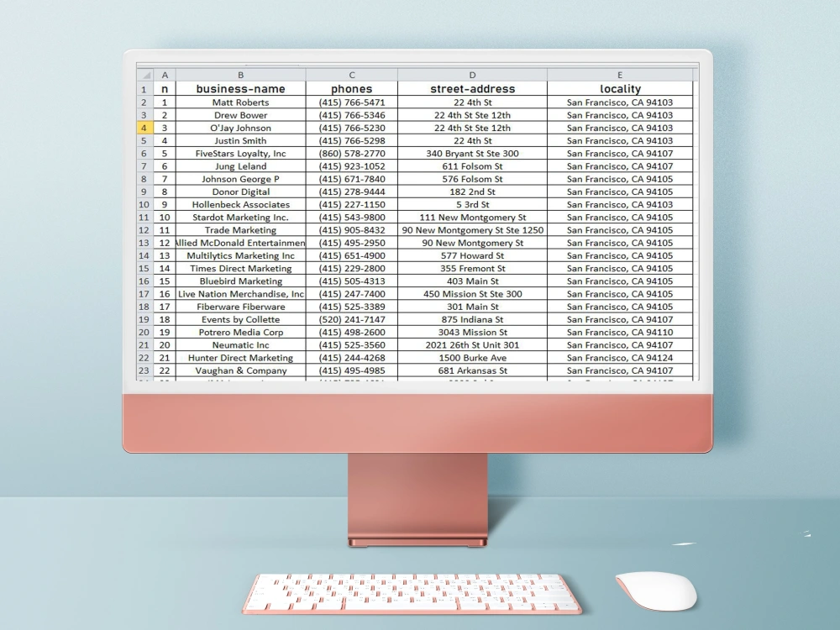This screenshot has height=630, width=840.
Task: Click phone number (415) 495-4985
Action: (351, 370)
